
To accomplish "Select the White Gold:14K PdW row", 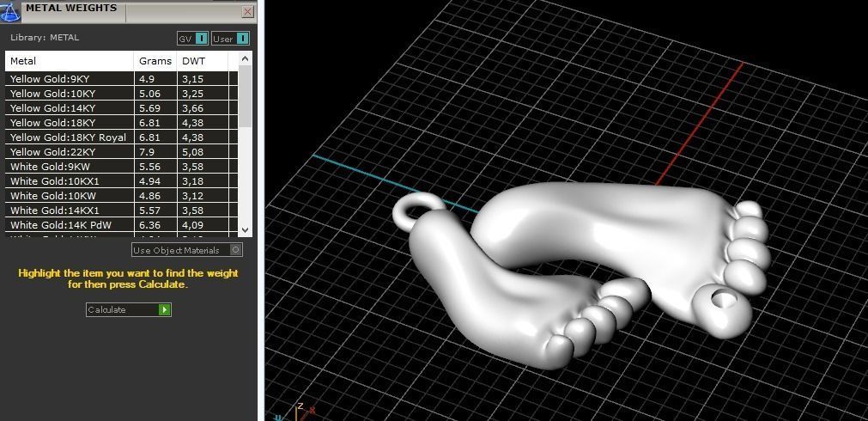I will tap(121, 225).
